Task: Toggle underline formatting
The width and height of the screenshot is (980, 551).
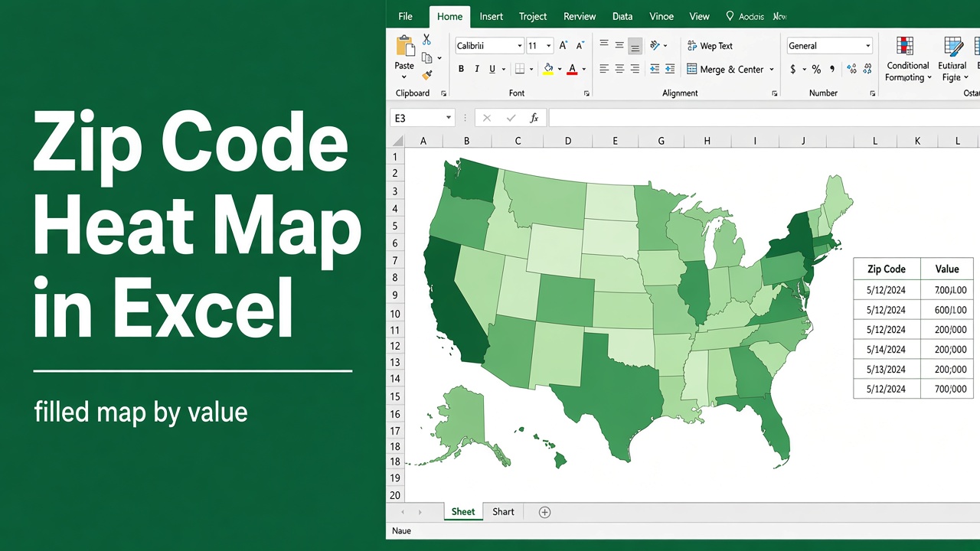Action: click(492, 69)
